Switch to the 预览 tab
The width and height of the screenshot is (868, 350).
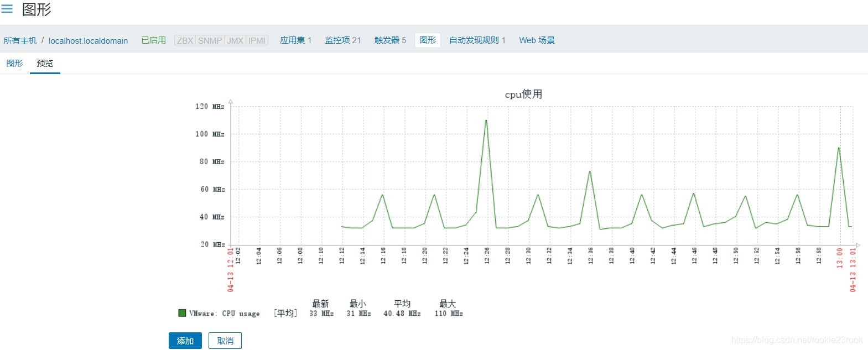[x=45, y=63]
